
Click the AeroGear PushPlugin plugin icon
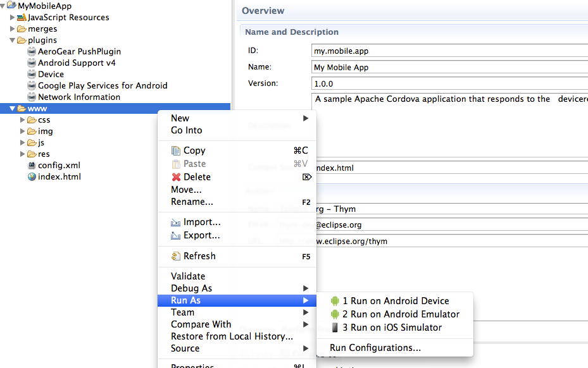coord(32,51)
